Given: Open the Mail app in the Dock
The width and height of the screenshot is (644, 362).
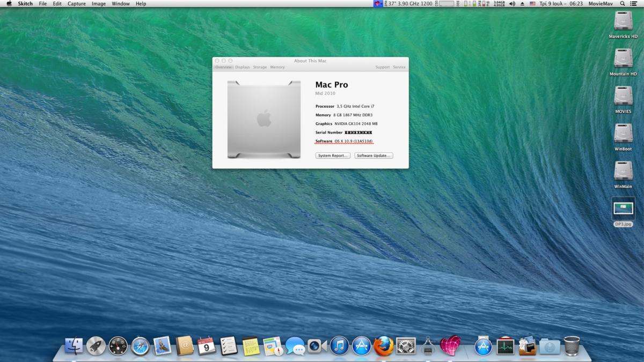Looking at the screenshot, I should pyautogui.click(x=162, y=346).
